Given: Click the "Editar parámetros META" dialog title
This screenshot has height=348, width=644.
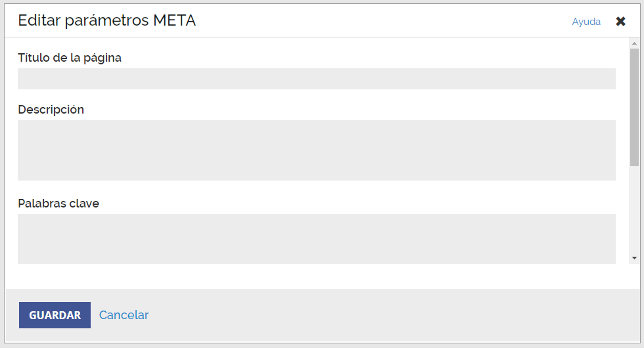Looking at the screenshot, I should 106,21.
